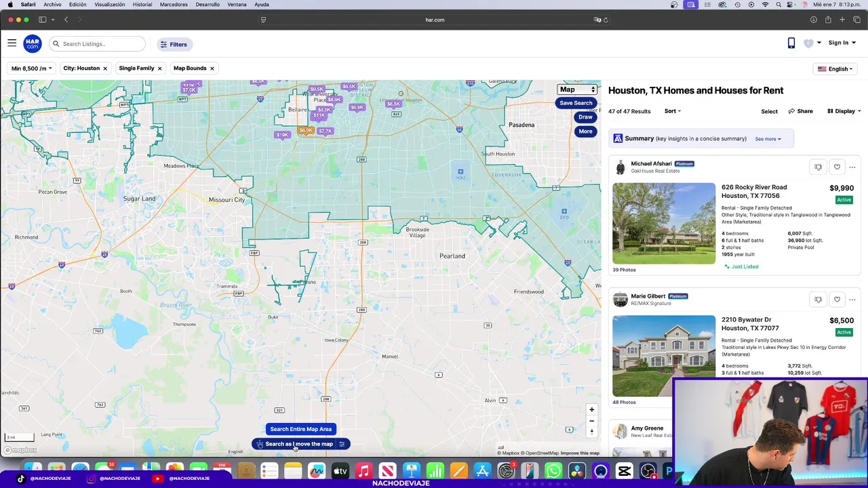Thumbs-down the 2210 Bywater Dr listing
868x488 pixels.
(x=818, y=300)
